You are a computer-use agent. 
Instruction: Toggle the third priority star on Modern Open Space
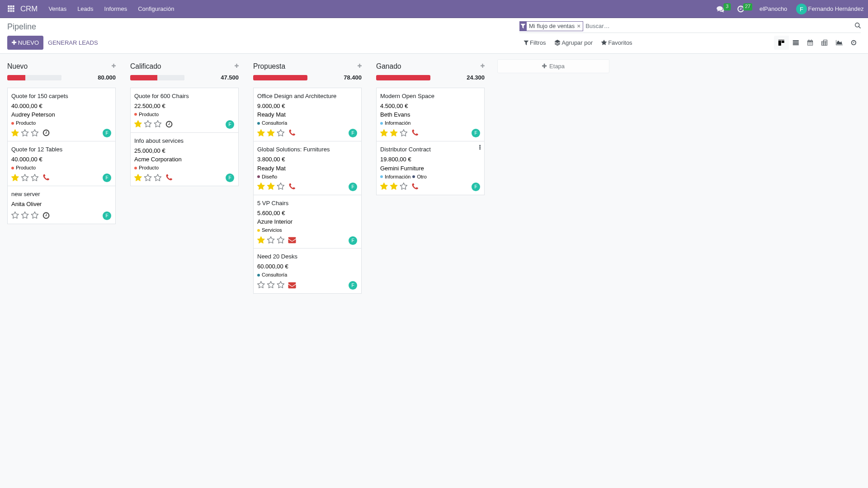tap(403, 133)
